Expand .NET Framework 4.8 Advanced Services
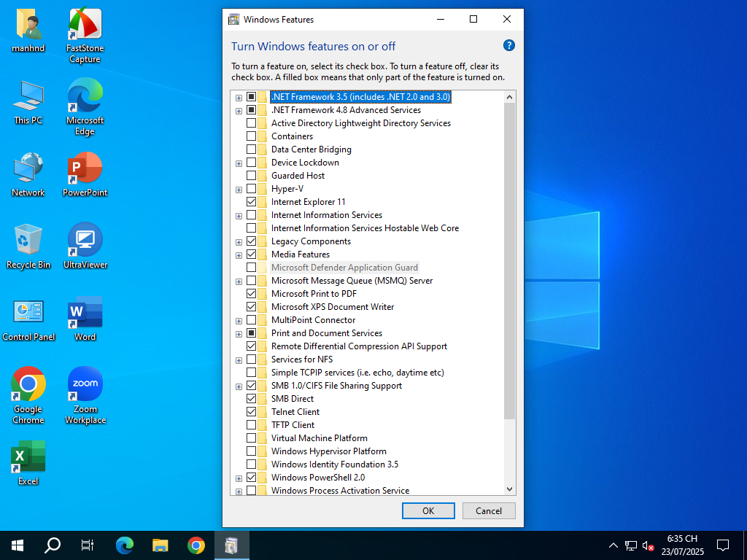 click(239, 111)
